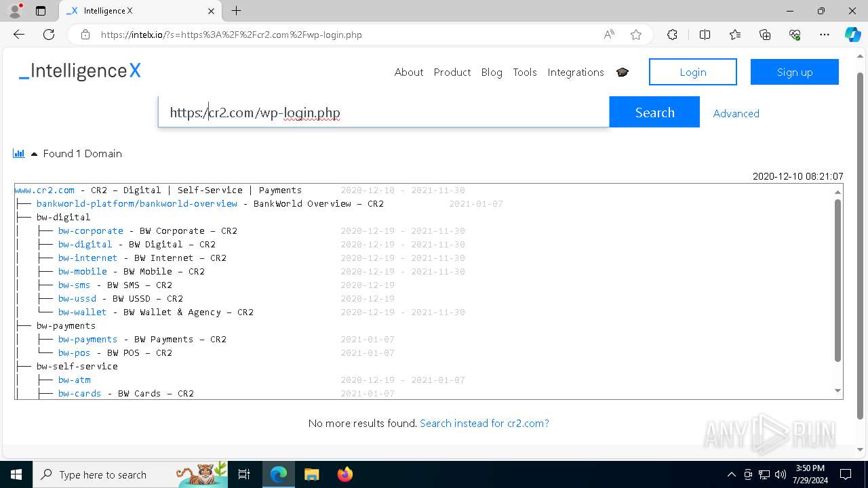Open the About menu item
Image resolution: width=868 pixels, height=488 pixels.
(409, 73)
